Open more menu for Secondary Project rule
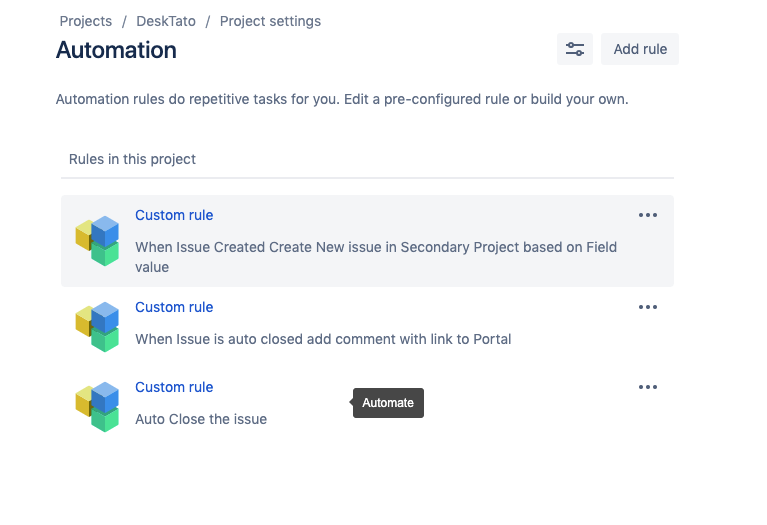767x525 pixels. [648, 215]
